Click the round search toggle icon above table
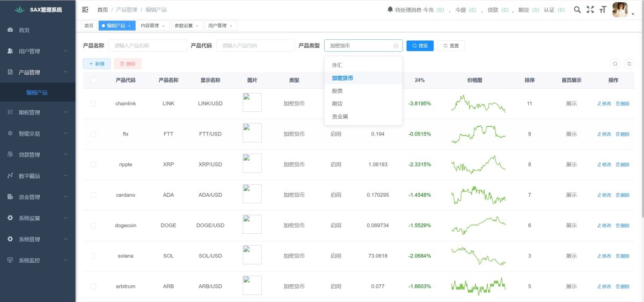 coord(616,64)
